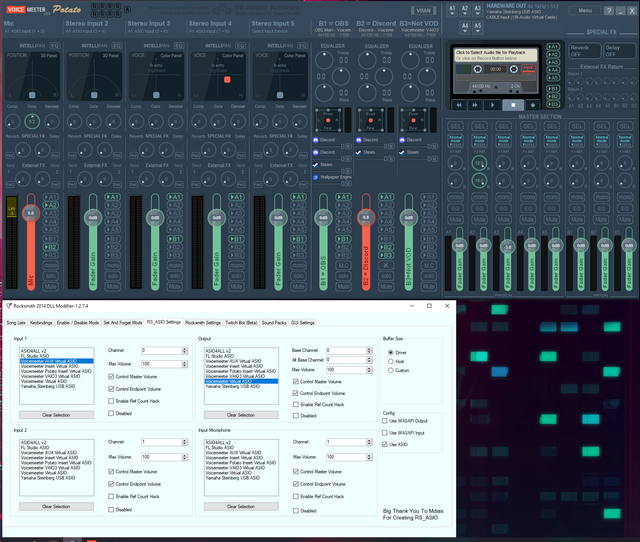
Task: Click Clear Selection under Input 2 list
Action: pos(56,506)
